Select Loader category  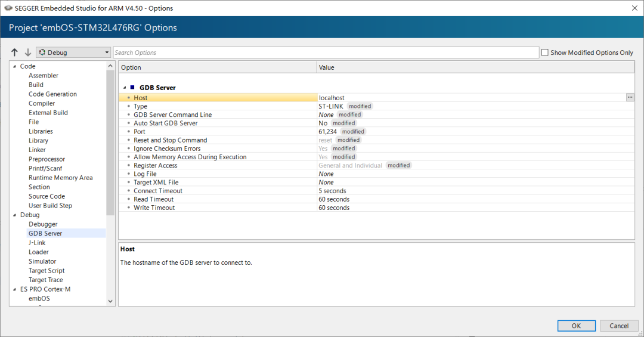[x=39, y=252]
